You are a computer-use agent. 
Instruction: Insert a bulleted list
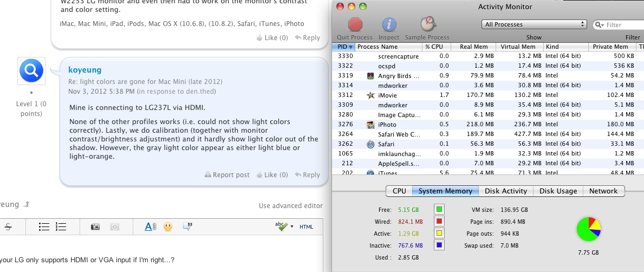(x=44, y=227)
